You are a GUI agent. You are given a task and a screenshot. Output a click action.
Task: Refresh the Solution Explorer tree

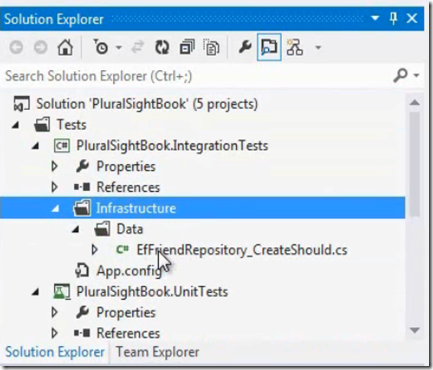162,47
